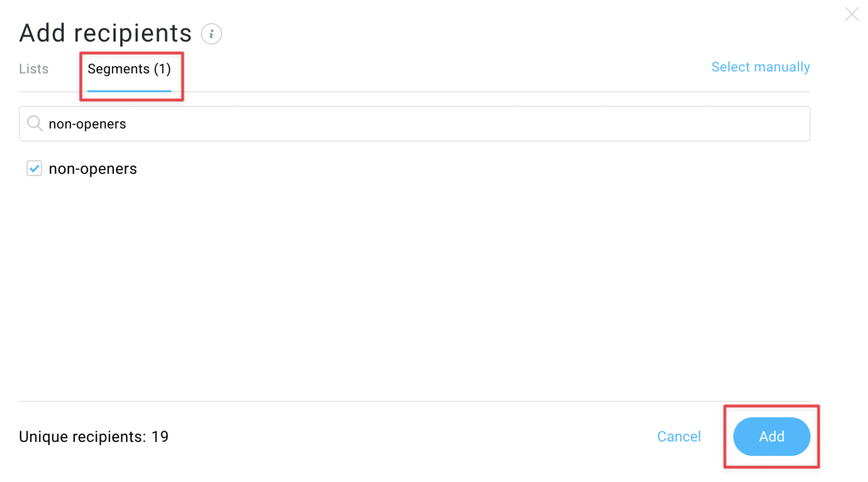Select the search glass inside the search bar

(34, 123)
